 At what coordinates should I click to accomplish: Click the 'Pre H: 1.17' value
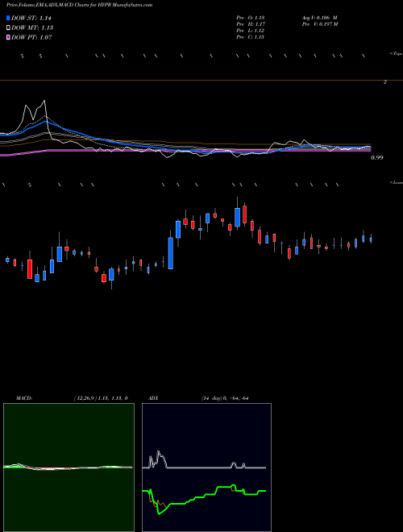[251, 24]
